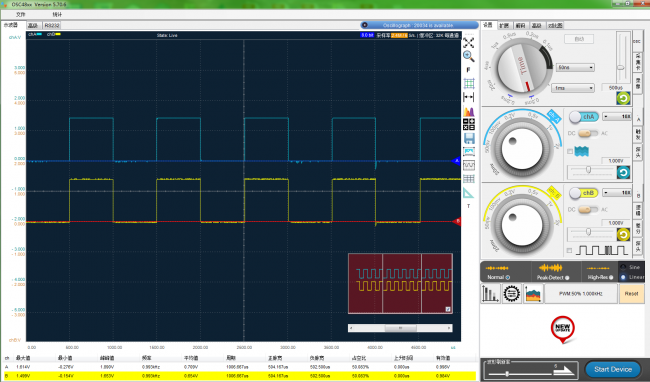Click the Start Device button
The width and height of the screenshot is (650, 382).
coord(613,369)
